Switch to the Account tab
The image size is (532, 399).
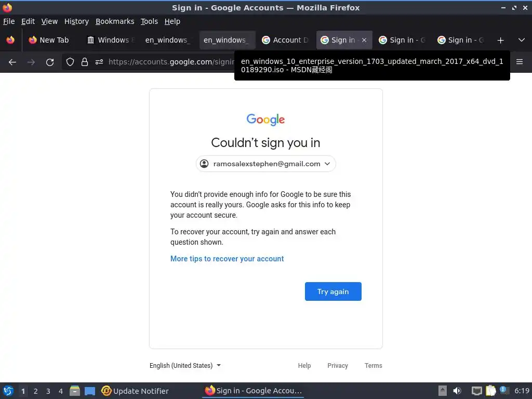click(x=285, y=40)
